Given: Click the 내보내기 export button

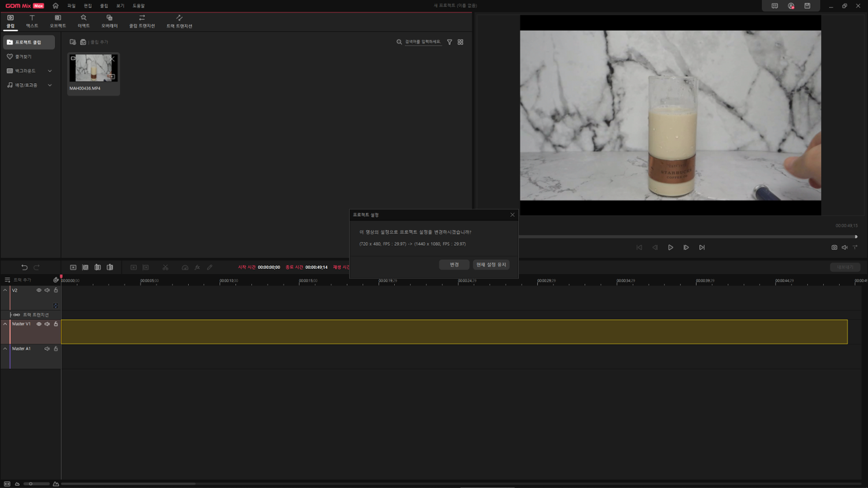Looking at the screenshot, I should tap(845, 267).
